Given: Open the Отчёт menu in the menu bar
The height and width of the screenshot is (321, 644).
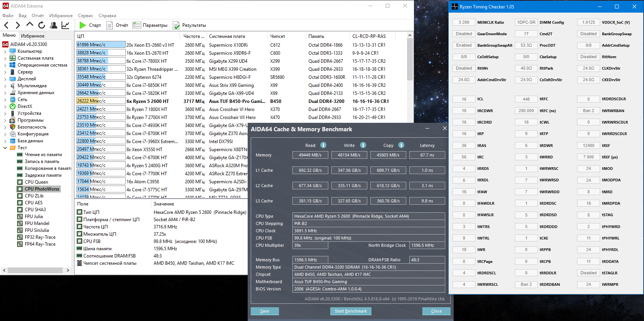Looking at the screenshot, I should (x=38, y=16).
